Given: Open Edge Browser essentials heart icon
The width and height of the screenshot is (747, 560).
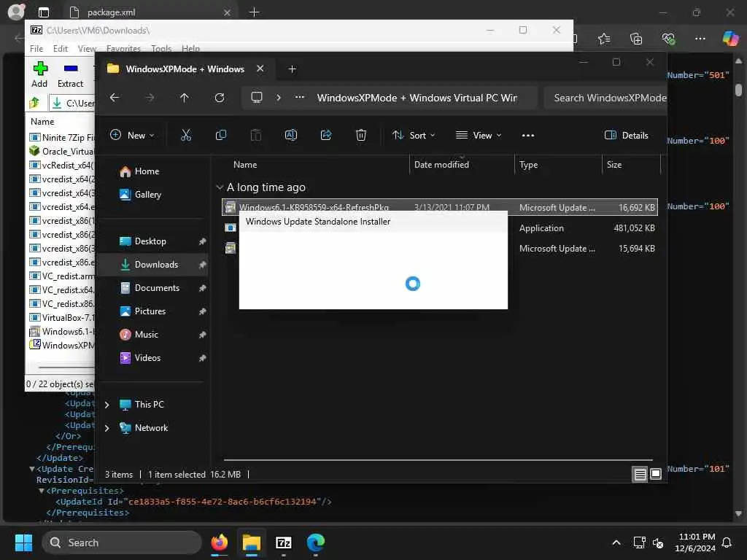Looking at the screenshot, I should pyautogui.click(x=668, y=39).
